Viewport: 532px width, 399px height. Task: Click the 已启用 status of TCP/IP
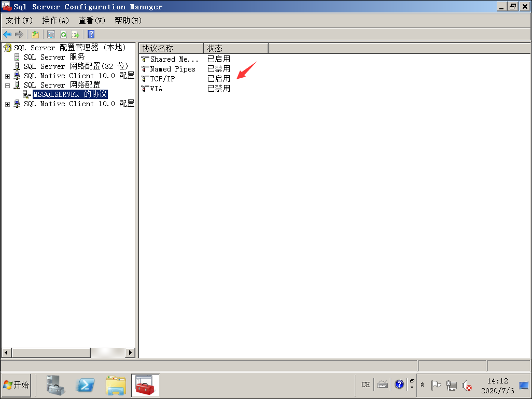(219, 79)
